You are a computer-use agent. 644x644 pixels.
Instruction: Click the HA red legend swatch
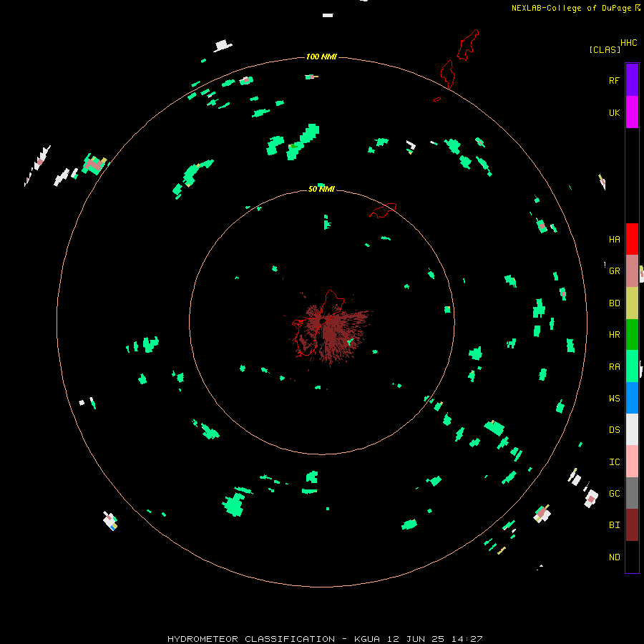(632, 239)
